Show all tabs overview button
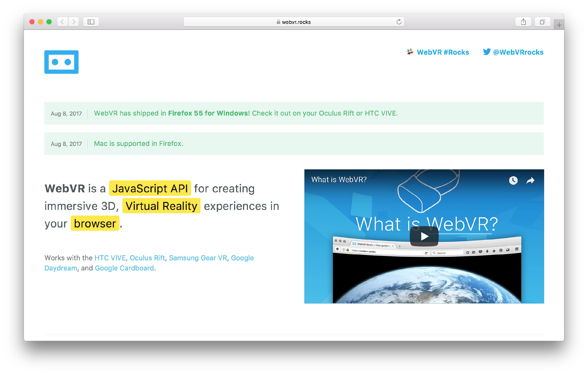The image size is (588, 375). 542,22
